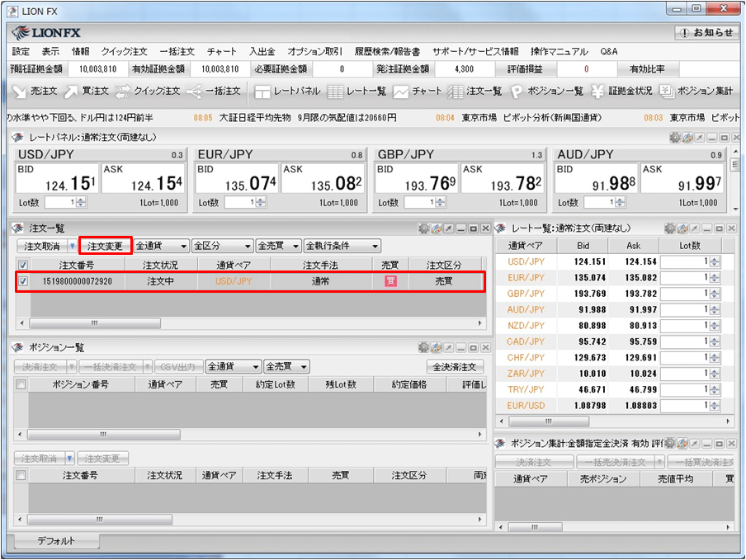The height and width of the screenshot is (560, 746).
Task: Expand the 全通貨 dropdown in 注文一覧
Action: pos(161,246)
